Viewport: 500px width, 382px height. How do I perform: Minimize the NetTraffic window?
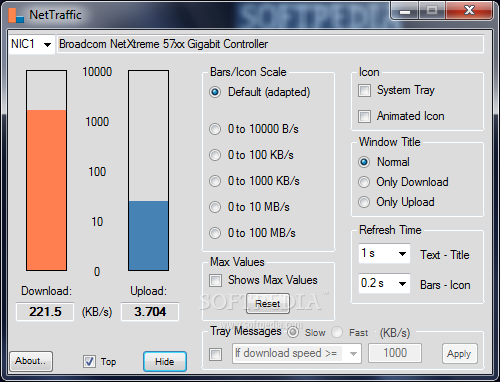tap(405, 11)
